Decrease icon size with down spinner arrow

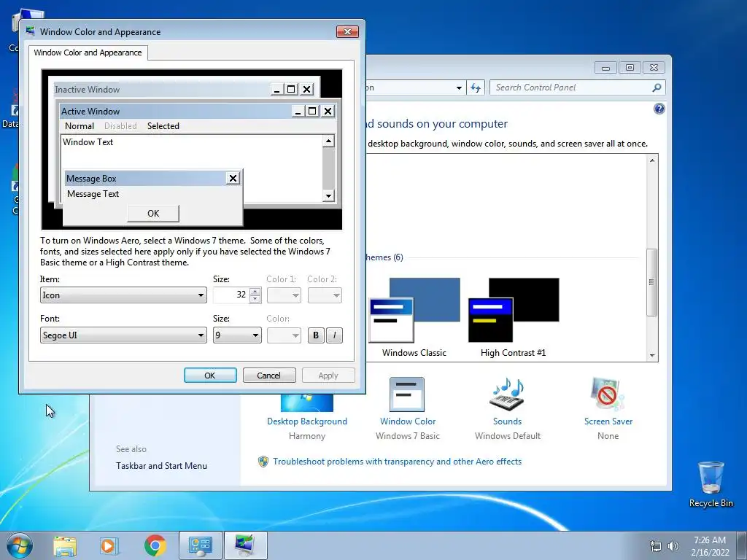[255, 299]
